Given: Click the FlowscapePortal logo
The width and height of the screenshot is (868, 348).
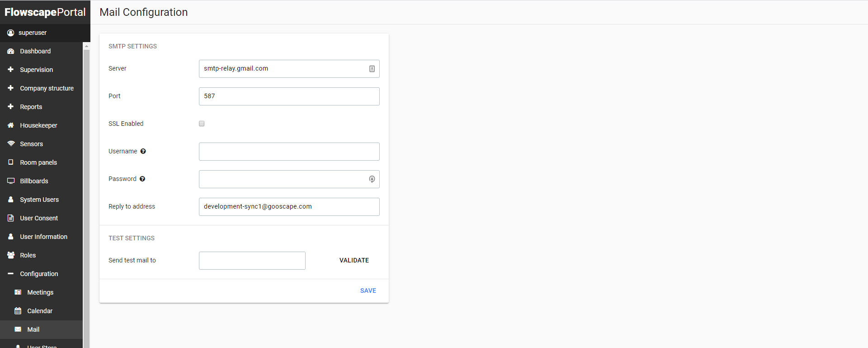Looking at the screenshot, I should (45, 12).
